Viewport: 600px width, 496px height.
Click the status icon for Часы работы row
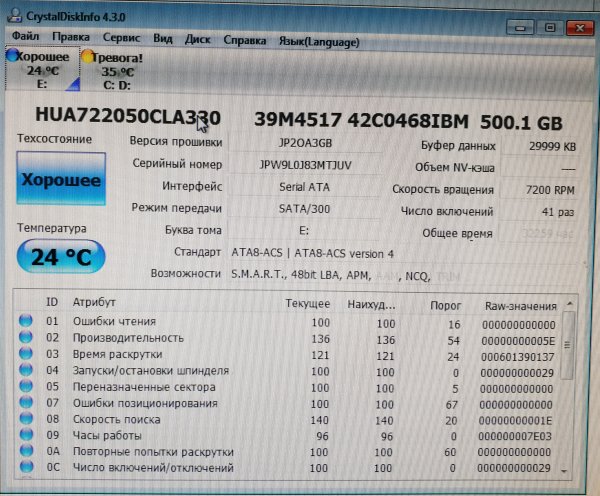click(x=26, y=435)
